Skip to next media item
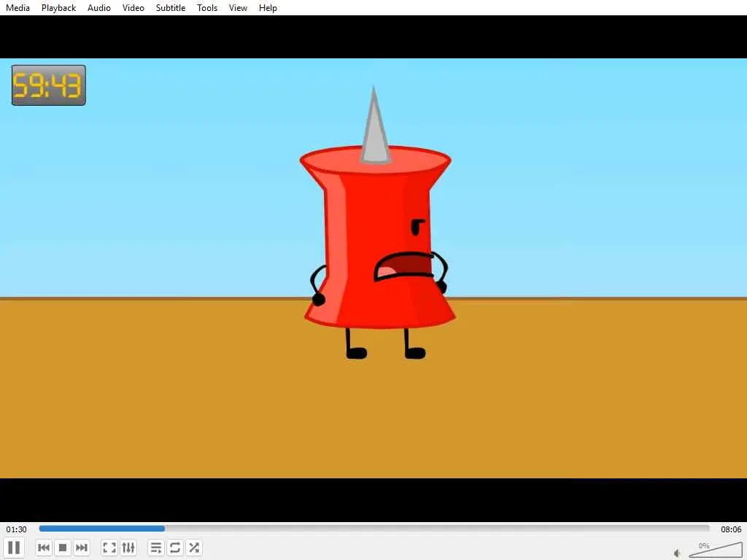747x560 pixels. click(82, 548)
